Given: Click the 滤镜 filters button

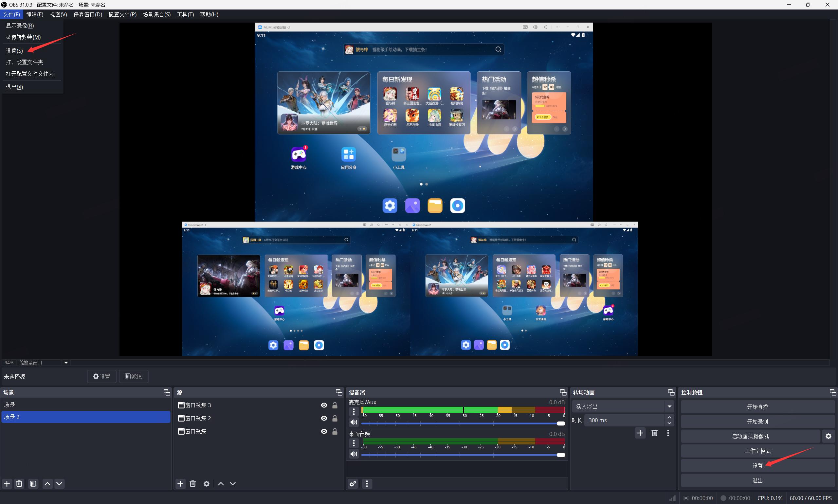Looking at the screenshot, I should coord(134,377).
